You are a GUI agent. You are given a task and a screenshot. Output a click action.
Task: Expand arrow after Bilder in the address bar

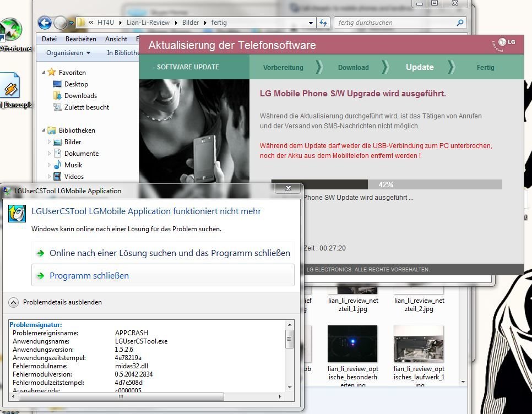205,23
